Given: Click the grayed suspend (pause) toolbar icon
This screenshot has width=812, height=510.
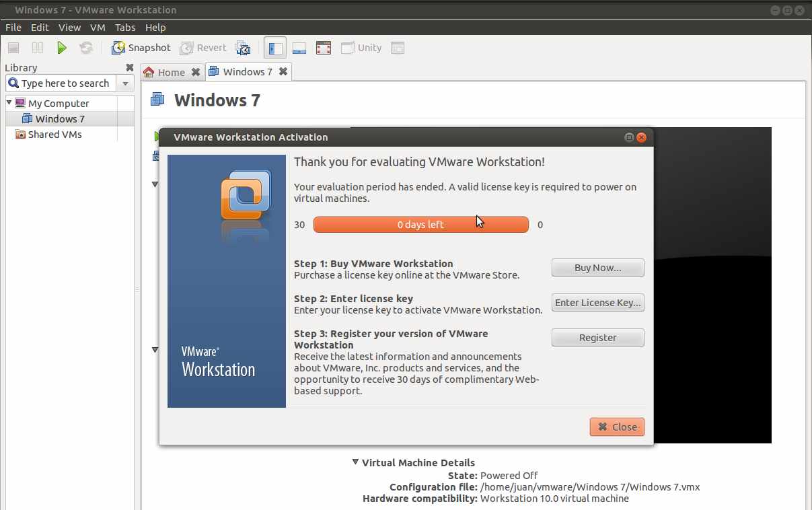Looking at the screenshot, I should click(38, 48).
